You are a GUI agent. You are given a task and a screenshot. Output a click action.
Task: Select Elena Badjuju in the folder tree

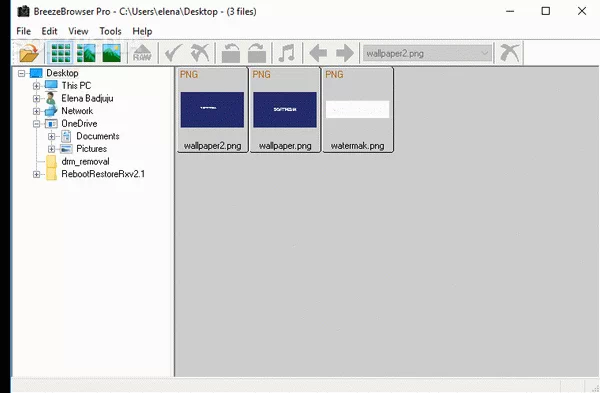[x=87, y=98]
